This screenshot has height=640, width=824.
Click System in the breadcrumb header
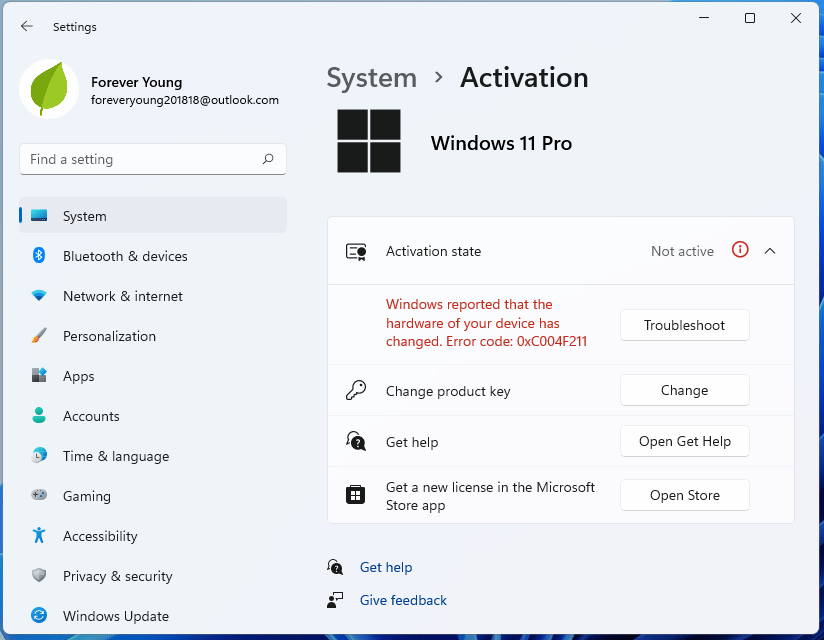click(372, 78)
